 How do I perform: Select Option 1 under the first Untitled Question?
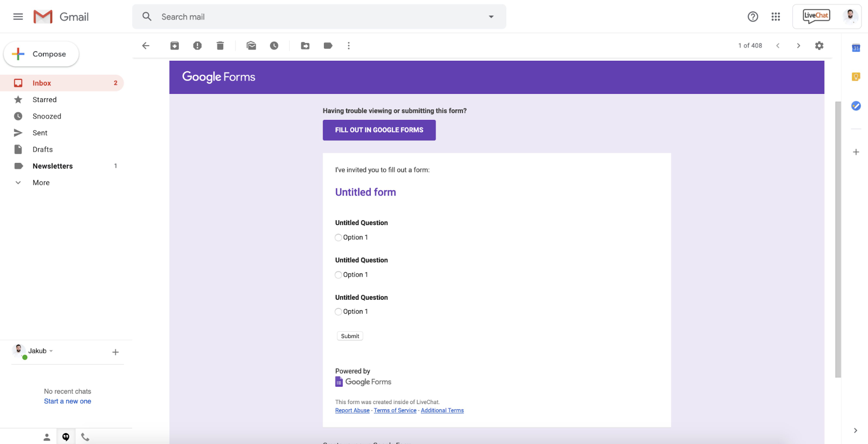coord(338,237)
